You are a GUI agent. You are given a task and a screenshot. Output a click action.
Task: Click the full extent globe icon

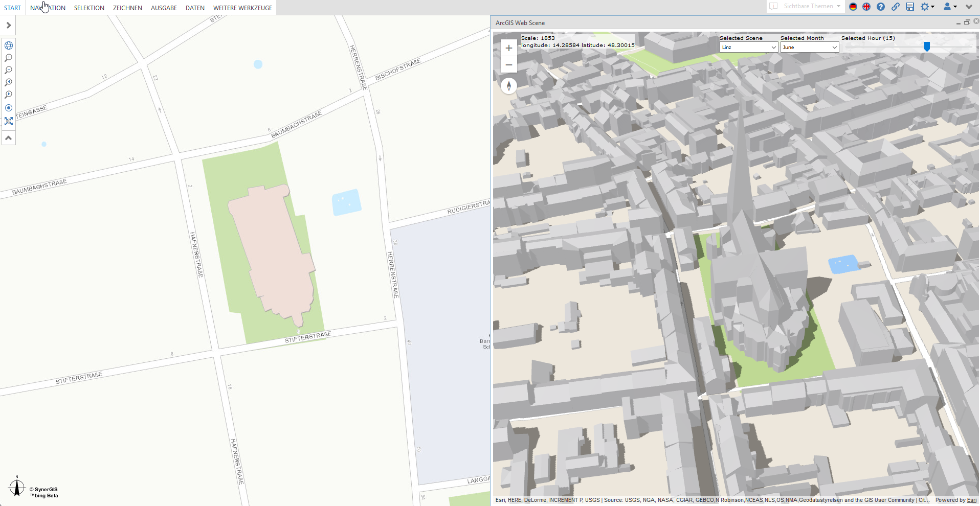point(9,45)
